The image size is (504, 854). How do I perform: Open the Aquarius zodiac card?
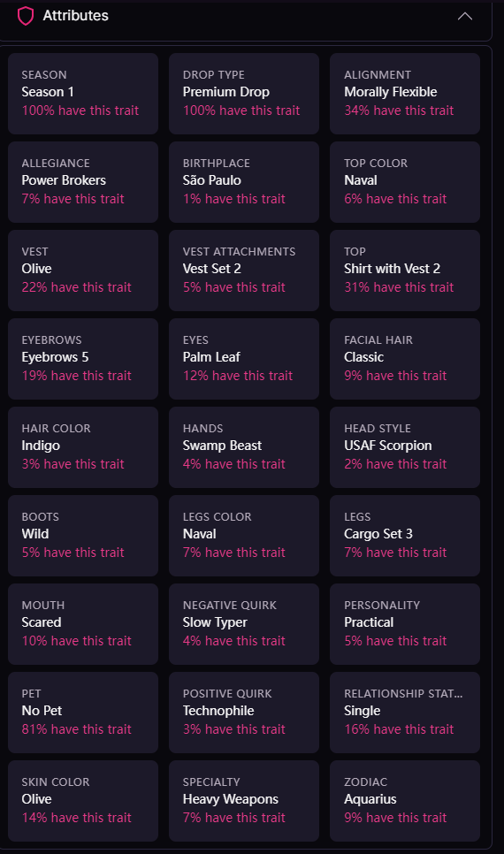(x=405, y=801)
